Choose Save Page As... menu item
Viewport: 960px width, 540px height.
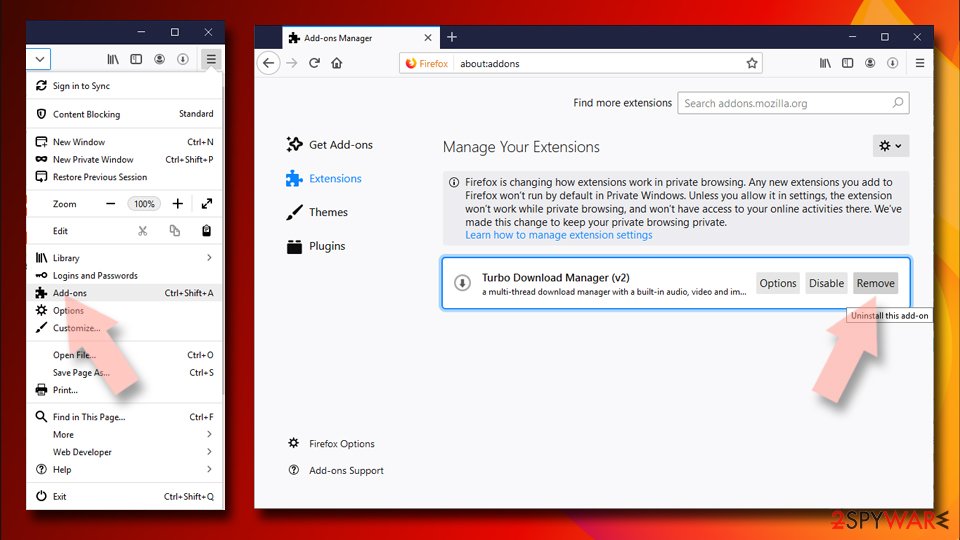pos(125,372)
